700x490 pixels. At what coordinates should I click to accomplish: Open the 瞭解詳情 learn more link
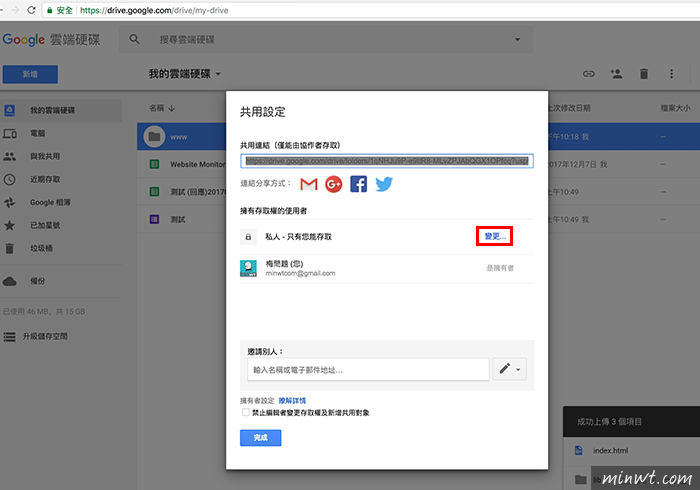292,401
